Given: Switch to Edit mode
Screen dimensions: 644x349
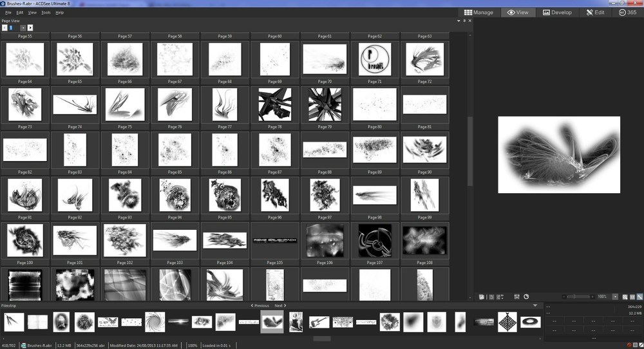Looking at the screenshot, I should [595, 12].
